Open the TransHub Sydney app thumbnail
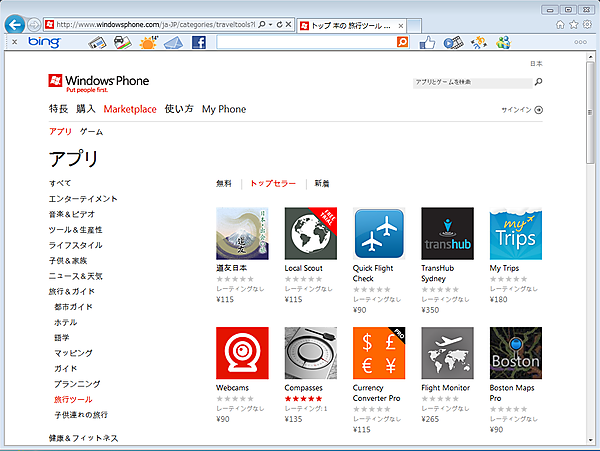Image resolution: width=600 pixels, height=451 pixels. pos(447,234)
